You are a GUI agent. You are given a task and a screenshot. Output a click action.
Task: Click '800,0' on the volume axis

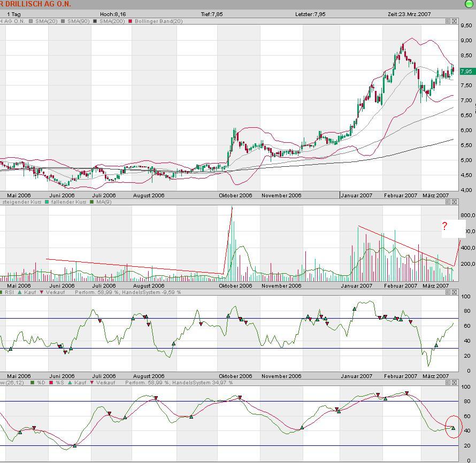pos(468,215)
